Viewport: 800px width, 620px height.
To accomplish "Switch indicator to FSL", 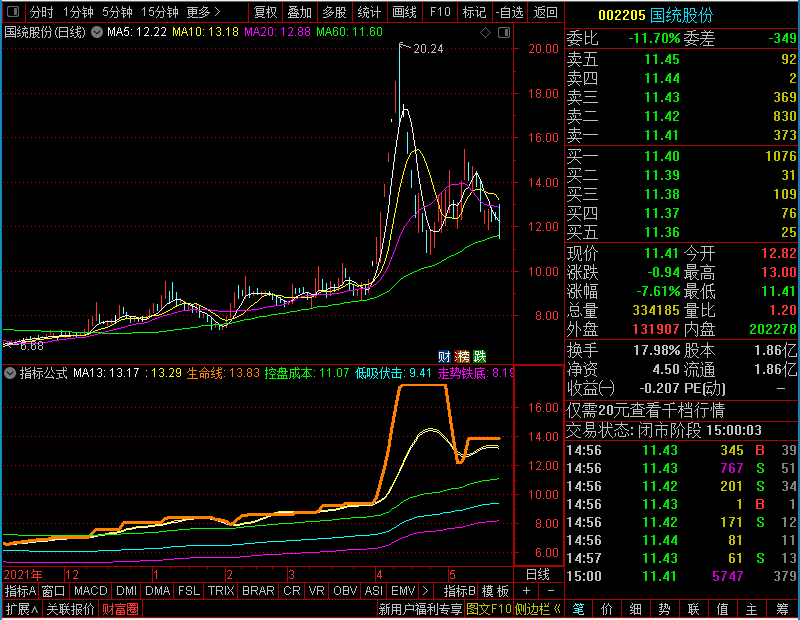I will pyautogui.click(x=189, y=591).
